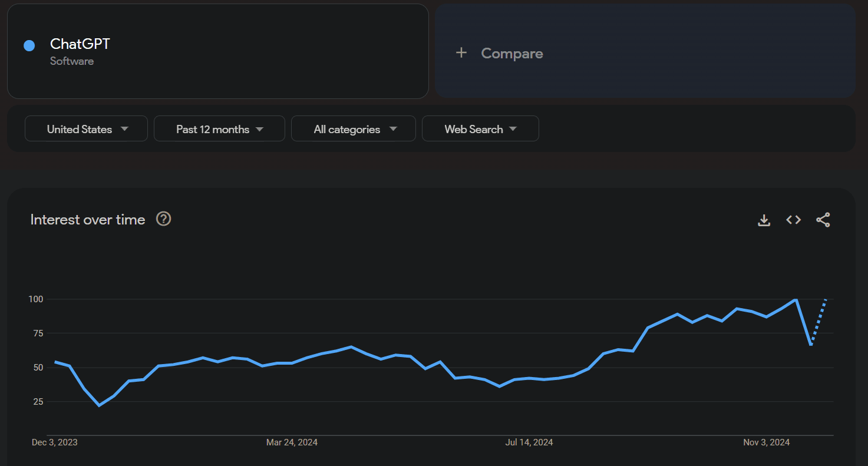
Task: Edit the ChatGPT search term box
Action: click(217, 51)
